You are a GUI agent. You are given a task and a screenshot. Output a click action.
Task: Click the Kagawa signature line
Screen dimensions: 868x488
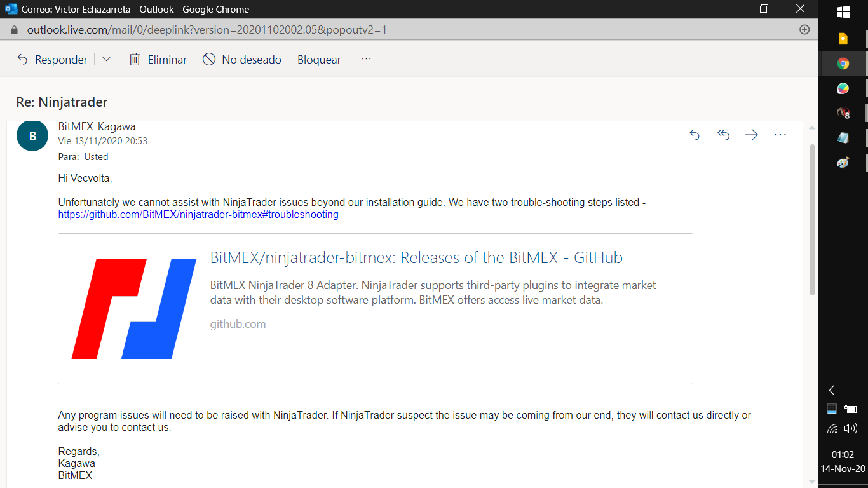[x=76, y=464]
